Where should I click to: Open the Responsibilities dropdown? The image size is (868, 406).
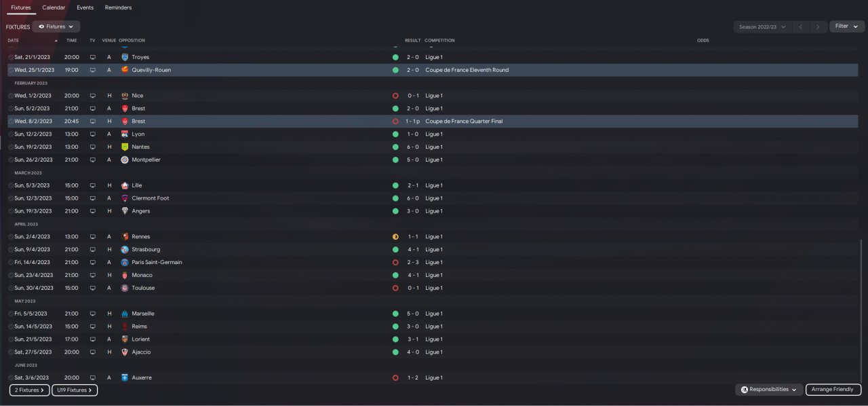(768, 390)
